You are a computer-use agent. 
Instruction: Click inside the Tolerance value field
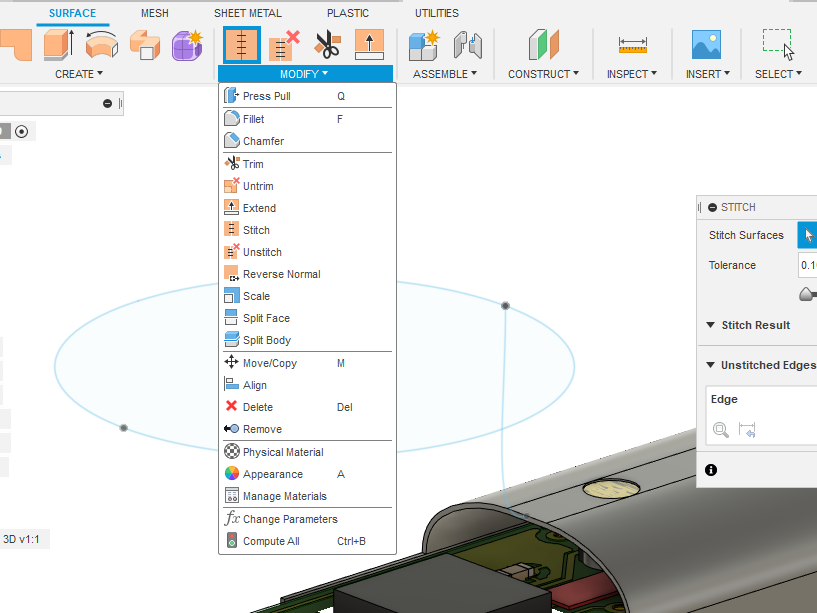(806, 265)
